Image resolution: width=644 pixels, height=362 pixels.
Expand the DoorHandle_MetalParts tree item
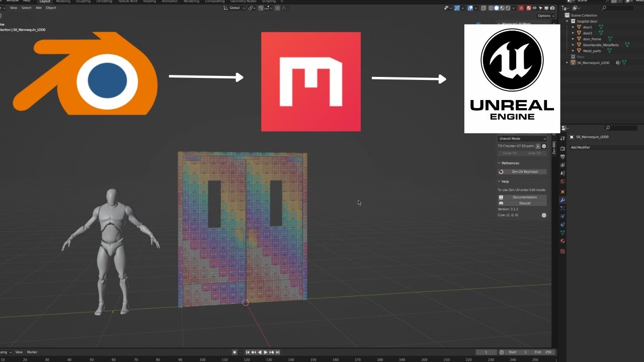click(x=573, y=45)
